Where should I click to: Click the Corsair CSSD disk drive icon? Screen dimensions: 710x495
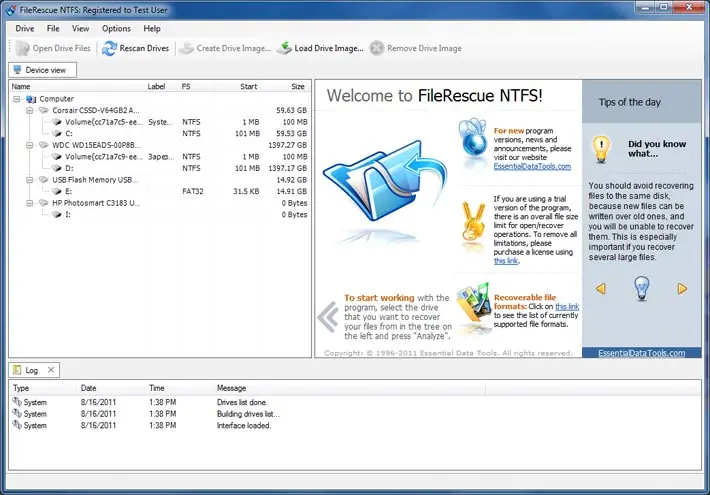coord(44,110)
